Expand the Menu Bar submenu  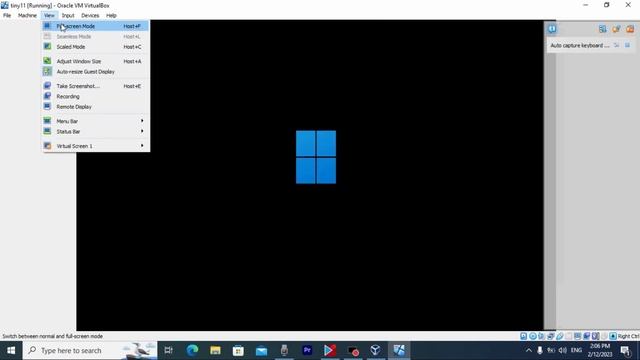(x=96, y=121)
